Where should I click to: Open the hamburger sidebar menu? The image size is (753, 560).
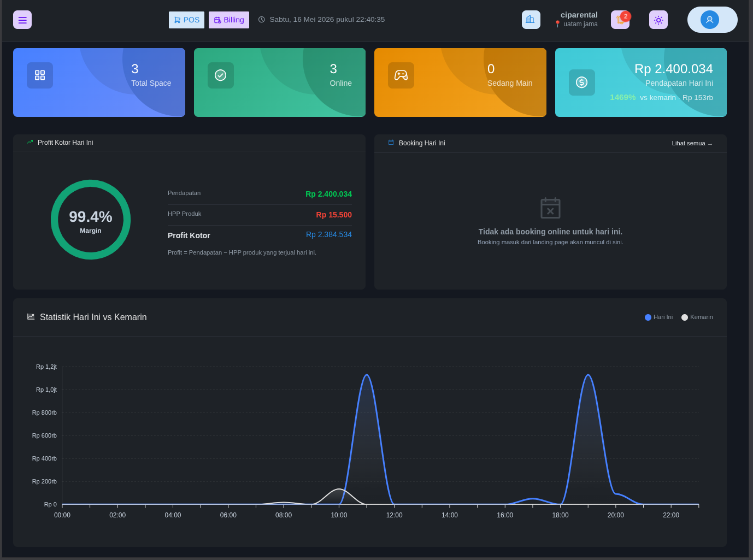coord(22,20)
